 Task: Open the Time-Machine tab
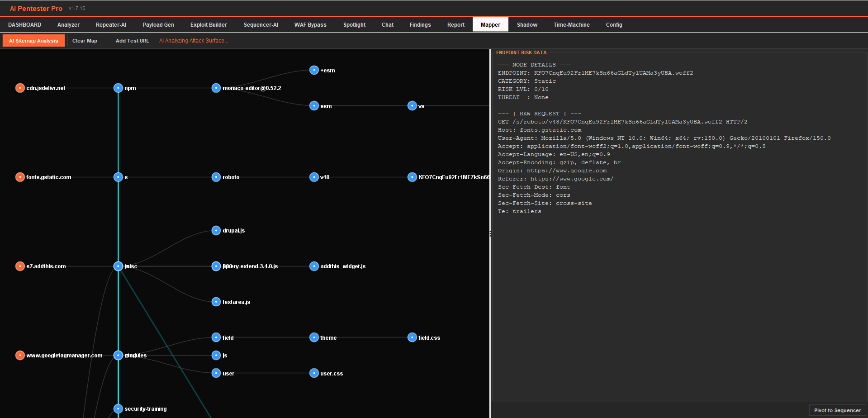(x=571, y=25)
